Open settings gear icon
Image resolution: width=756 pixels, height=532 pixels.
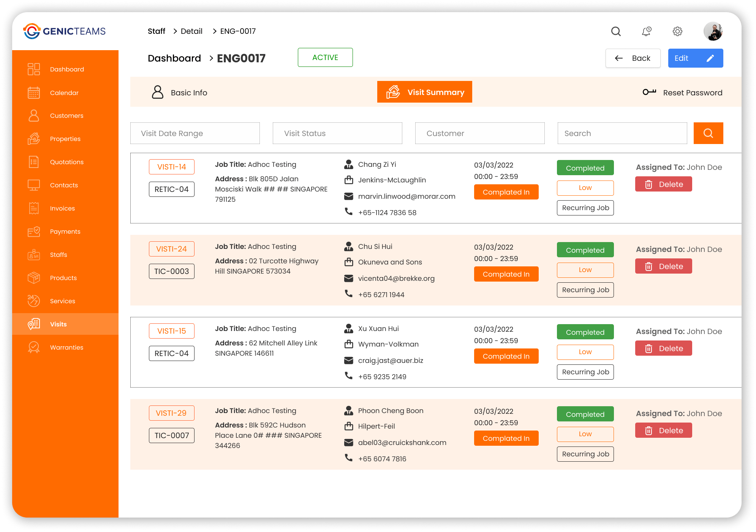pyautogui.click(x=677, y=31)
